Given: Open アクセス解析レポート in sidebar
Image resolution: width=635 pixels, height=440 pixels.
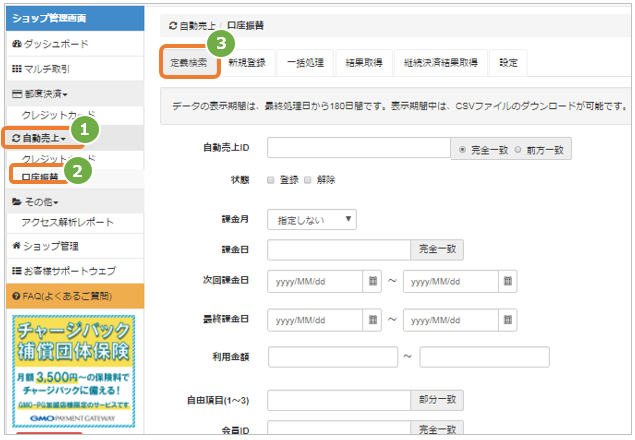Looking at the screenshot, I should [75, 222].
